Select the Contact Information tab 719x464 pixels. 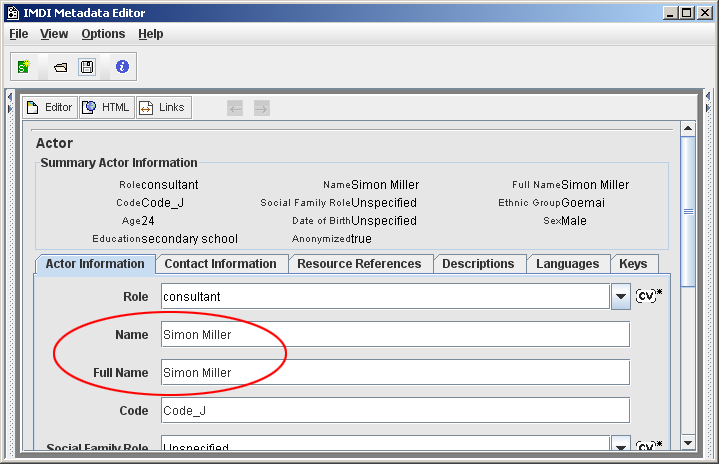(x=220, y=264)
